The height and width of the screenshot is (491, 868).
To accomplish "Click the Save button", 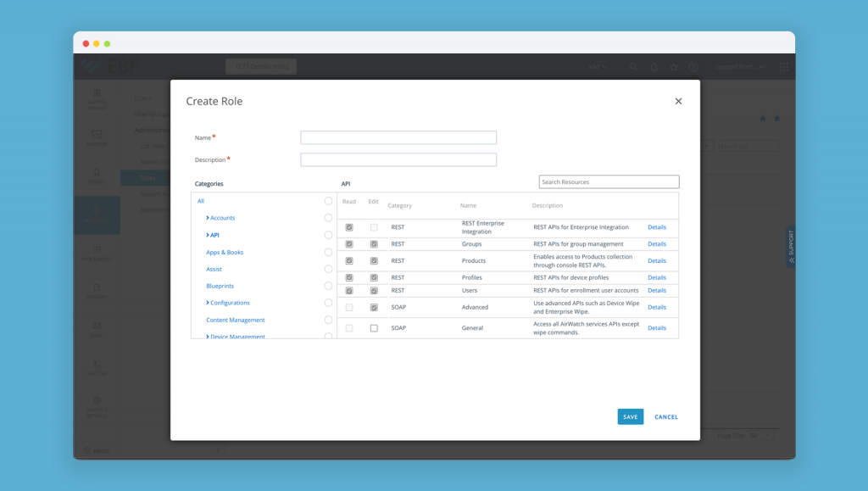I will point(631,417).
